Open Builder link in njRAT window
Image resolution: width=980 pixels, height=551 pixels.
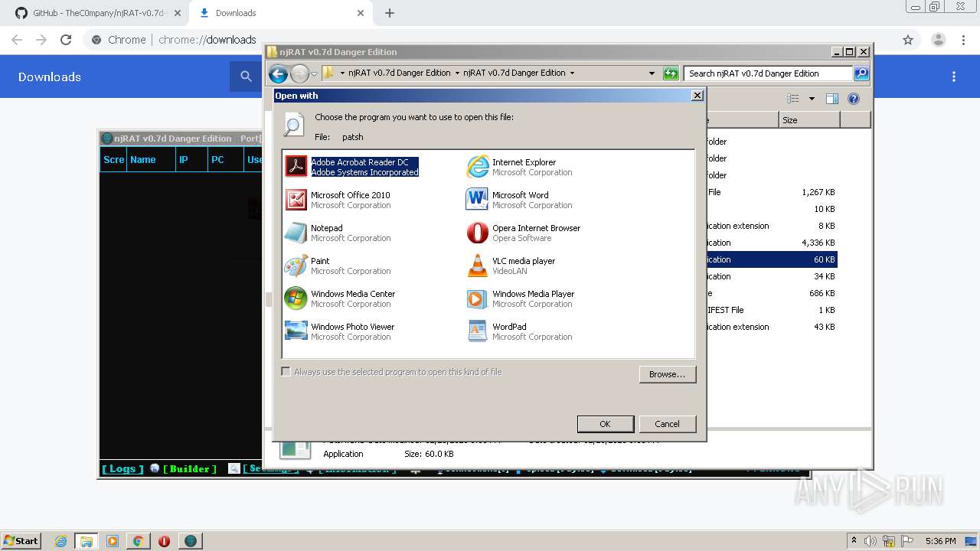[x=190, y=469]
